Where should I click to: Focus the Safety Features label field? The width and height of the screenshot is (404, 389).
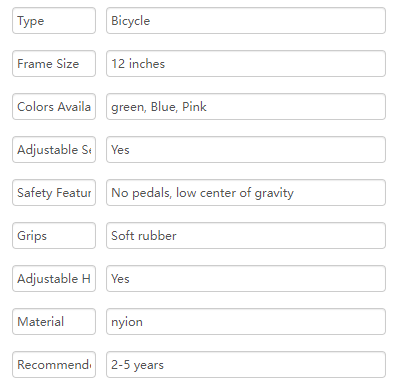[54, 193]
